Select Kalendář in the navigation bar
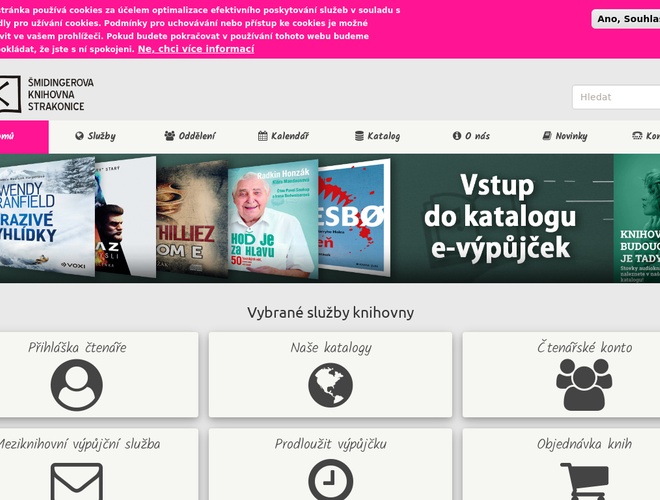Image resolution: width=660 pixels, height=500 pixels. tap(283, 136)
